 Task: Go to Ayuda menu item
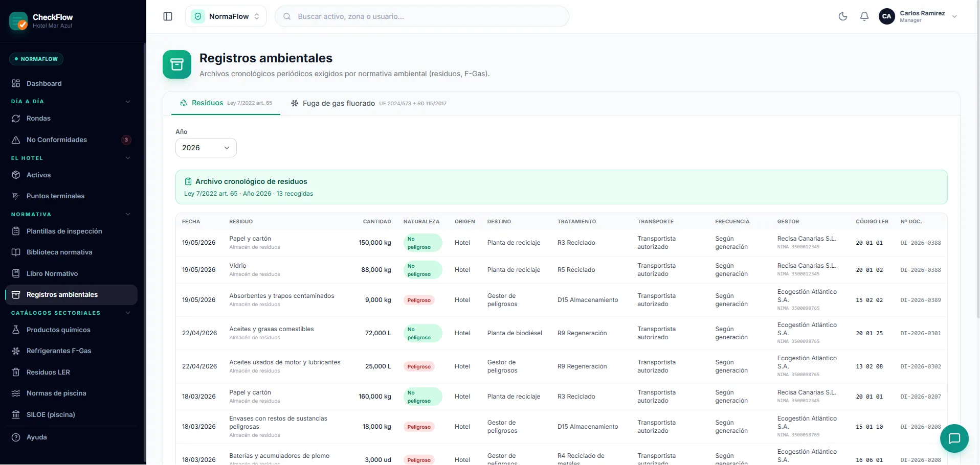[72, 437]
